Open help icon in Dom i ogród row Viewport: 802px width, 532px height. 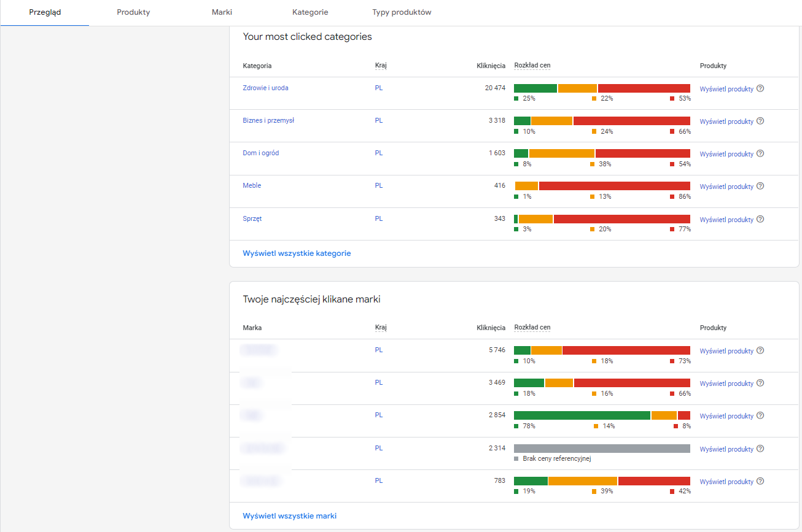pyautogui.click(x=760, y=153)
